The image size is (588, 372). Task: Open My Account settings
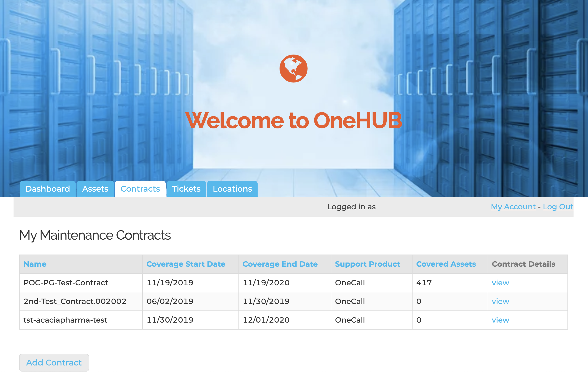[x=513, y=207]
